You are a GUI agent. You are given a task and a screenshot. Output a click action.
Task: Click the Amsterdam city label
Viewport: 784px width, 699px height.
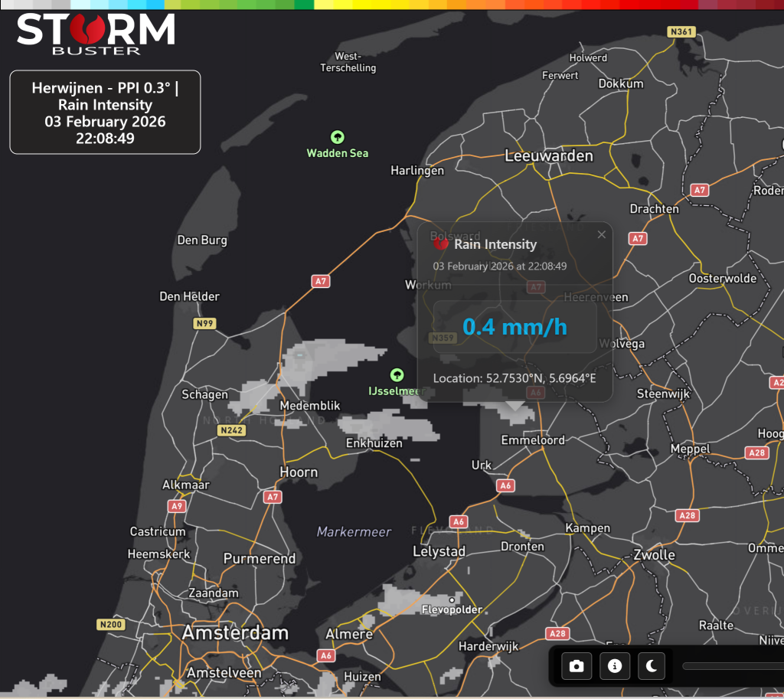coord(235,633)
